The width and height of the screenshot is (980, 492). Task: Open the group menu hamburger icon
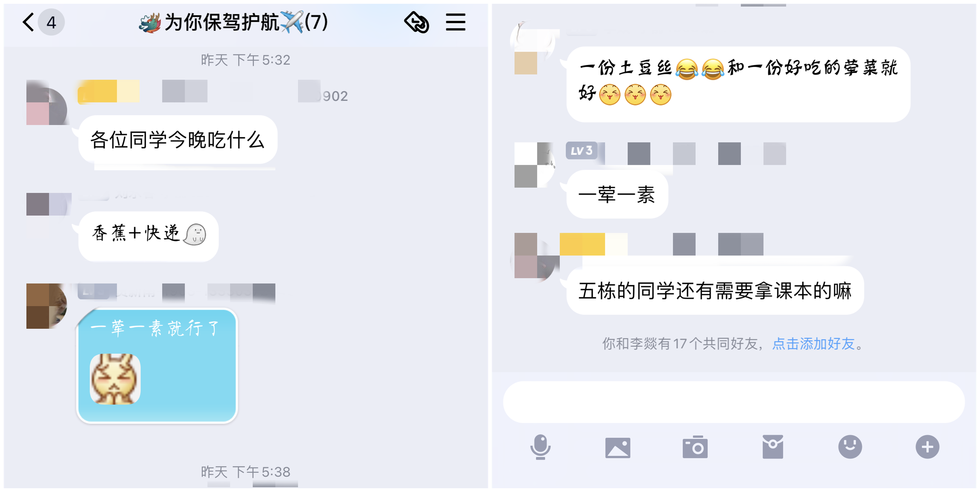[455, 22]
